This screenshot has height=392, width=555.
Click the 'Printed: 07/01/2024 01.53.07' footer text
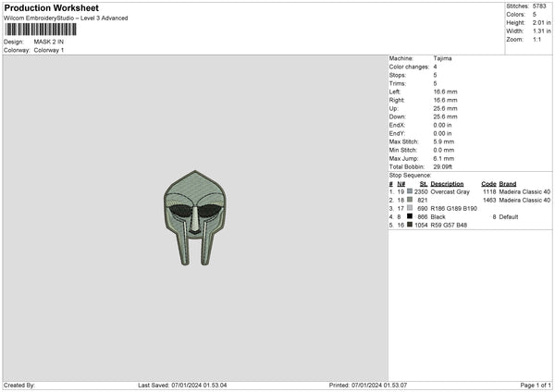tap(368, 385)
